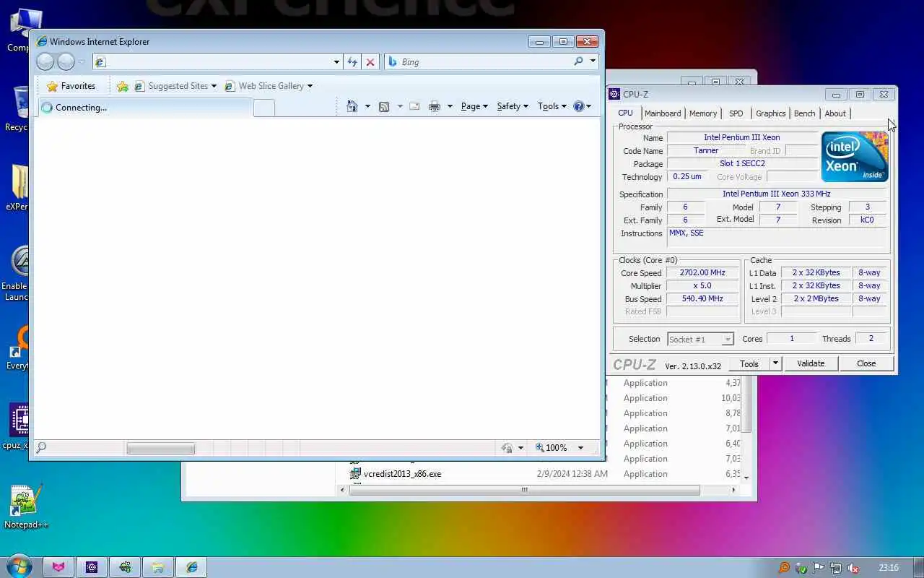Click the Internet Explorer taskbar button
924x578 pixels.
tap(191, 567)
